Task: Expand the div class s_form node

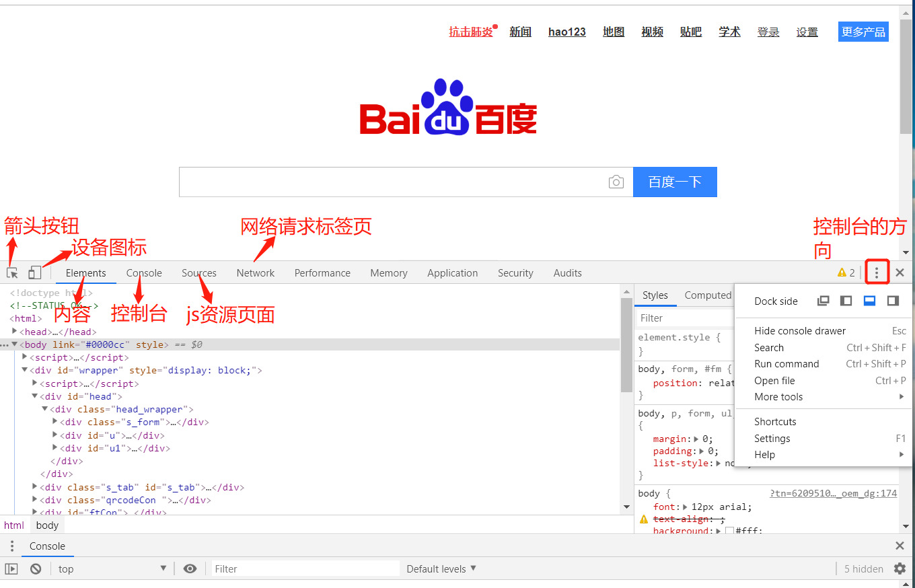Action: [55, 422]
